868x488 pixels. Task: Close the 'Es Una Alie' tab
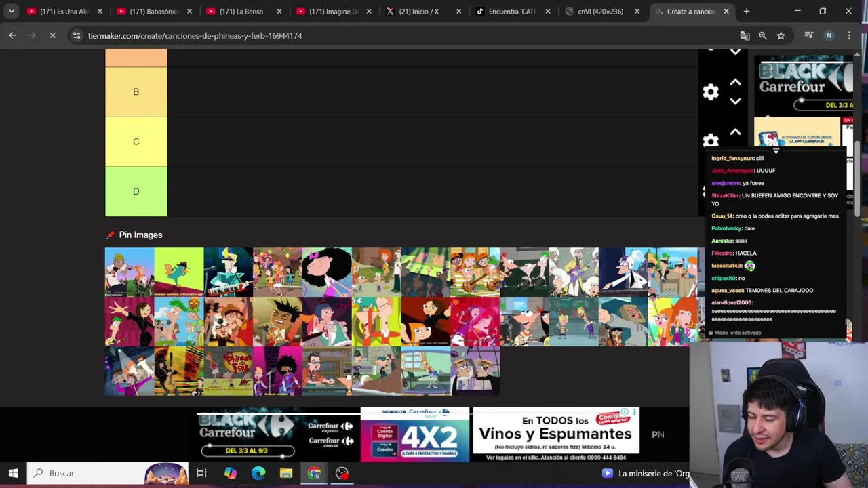tap(100, 12)
